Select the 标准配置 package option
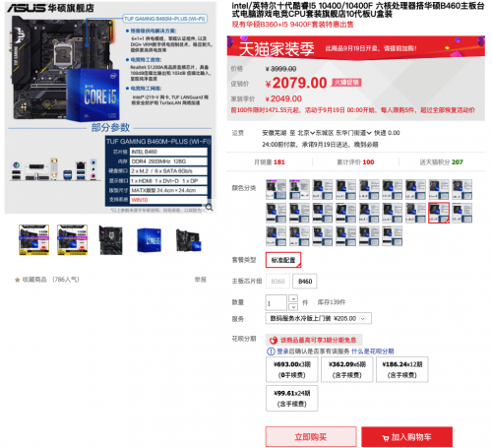492x448 pixels. click(x=283, y=260)
